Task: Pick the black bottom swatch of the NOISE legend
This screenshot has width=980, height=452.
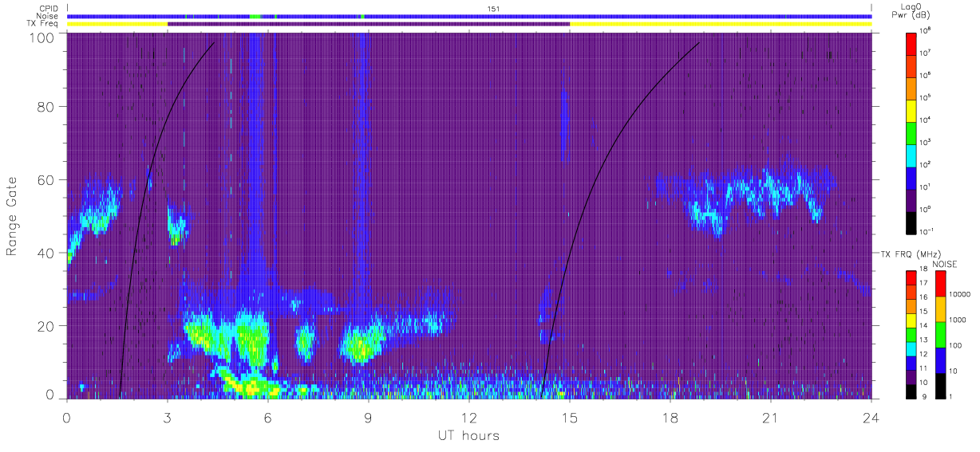Action: click(941, 386)
